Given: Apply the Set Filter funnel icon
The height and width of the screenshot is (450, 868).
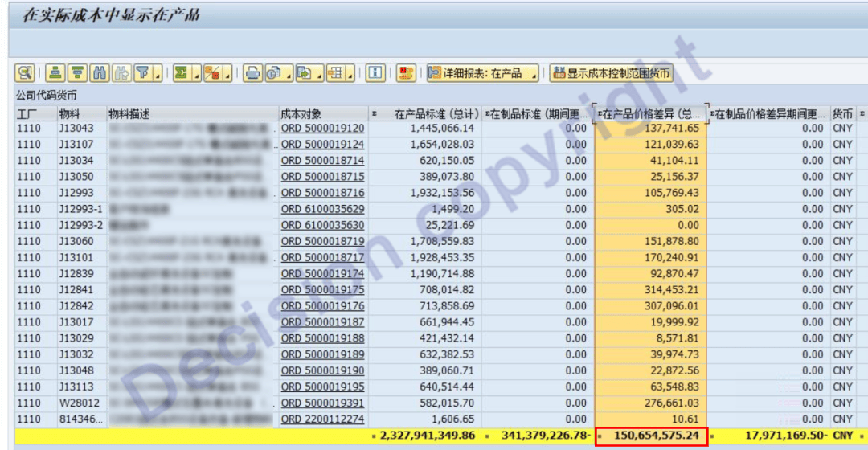Looking at the screenshot, I should [x=142, y=73].
